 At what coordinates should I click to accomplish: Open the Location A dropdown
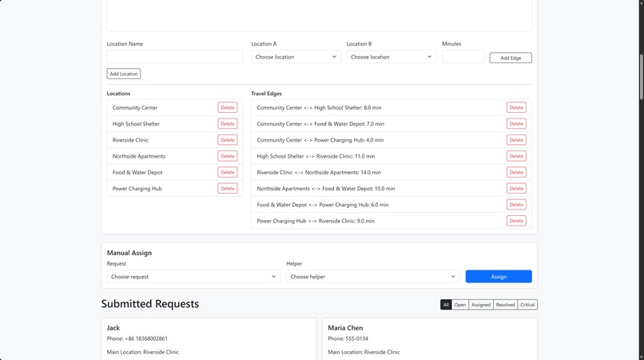click(x=296, y=57)
